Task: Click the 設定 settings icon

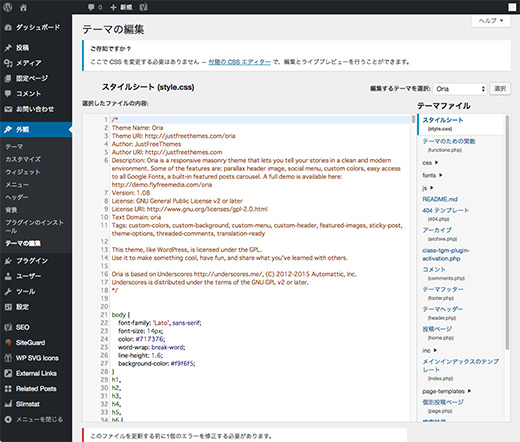Action: tap(8, 307)
